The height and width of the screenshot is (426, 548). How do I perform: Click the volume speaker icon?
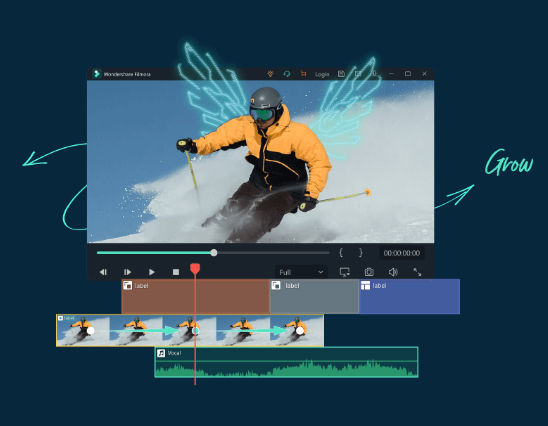pyautogui.click(x=393, y=272)
